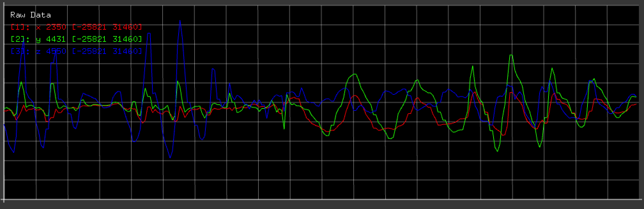Click the tallest blue peak of z curve

click(180, 21)
